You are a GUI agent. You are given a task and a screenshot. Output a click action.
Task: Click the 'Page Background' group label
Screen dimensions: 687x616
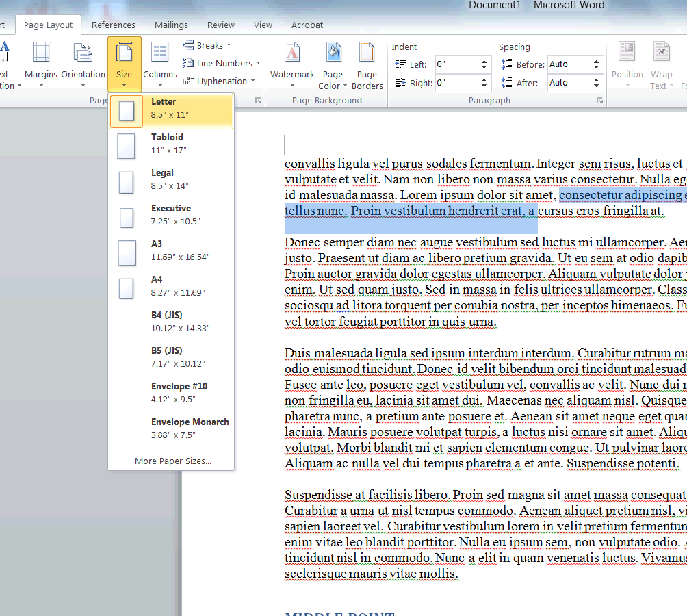(327, 101)
